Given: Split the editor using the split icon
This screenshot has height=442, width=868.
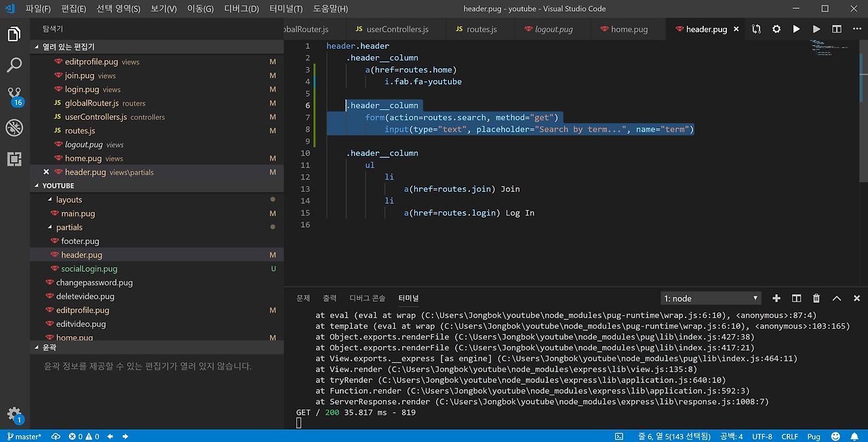Looking at the screenshot, I should click(x=837, y=29).
